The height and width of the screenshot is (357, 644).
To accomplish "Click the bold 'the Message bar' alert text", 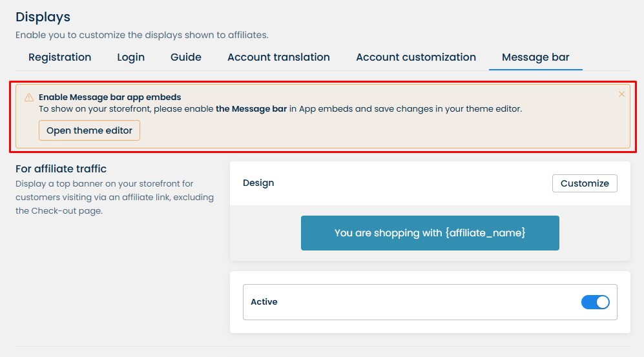I will coord(251,109).
